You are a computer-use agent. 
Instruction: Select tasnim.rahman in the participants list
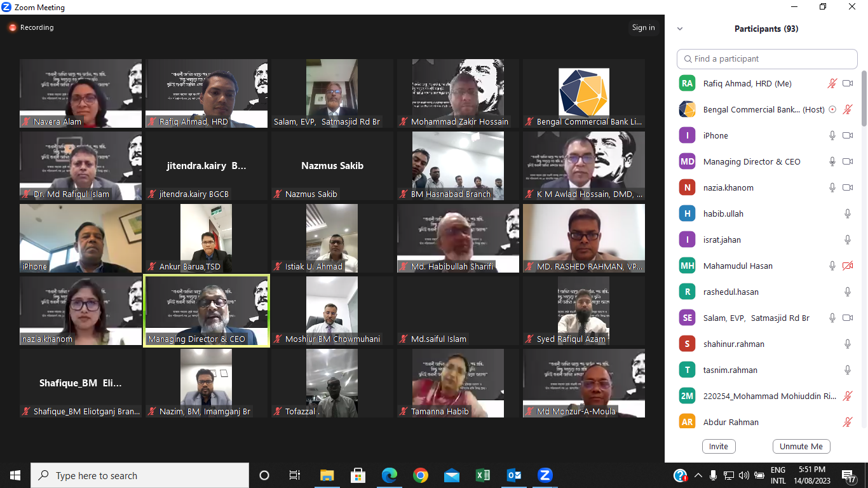[x=731, y=370]
